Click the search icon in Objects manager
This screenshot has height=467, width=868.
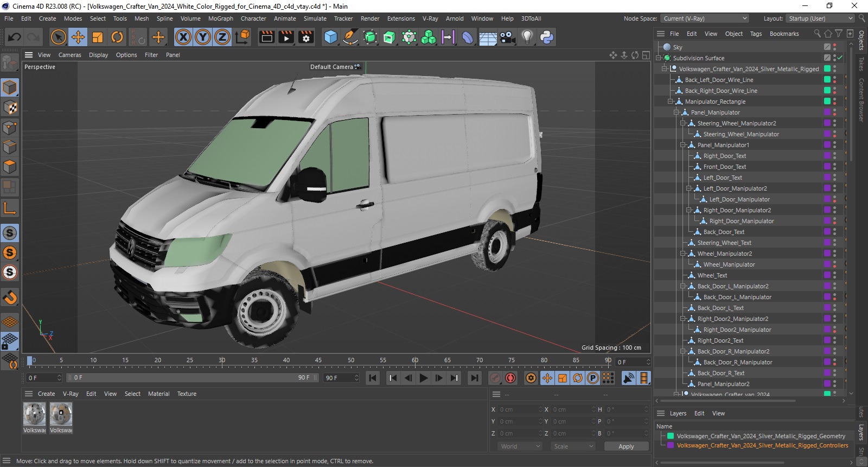click(817, 34)
